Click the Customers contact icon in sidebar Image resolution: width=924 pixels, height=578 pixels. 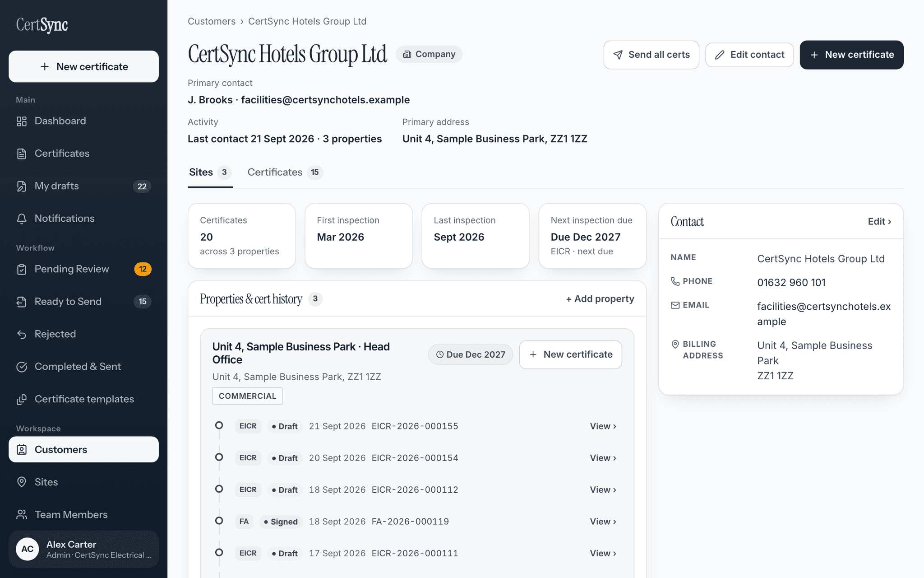22,450
